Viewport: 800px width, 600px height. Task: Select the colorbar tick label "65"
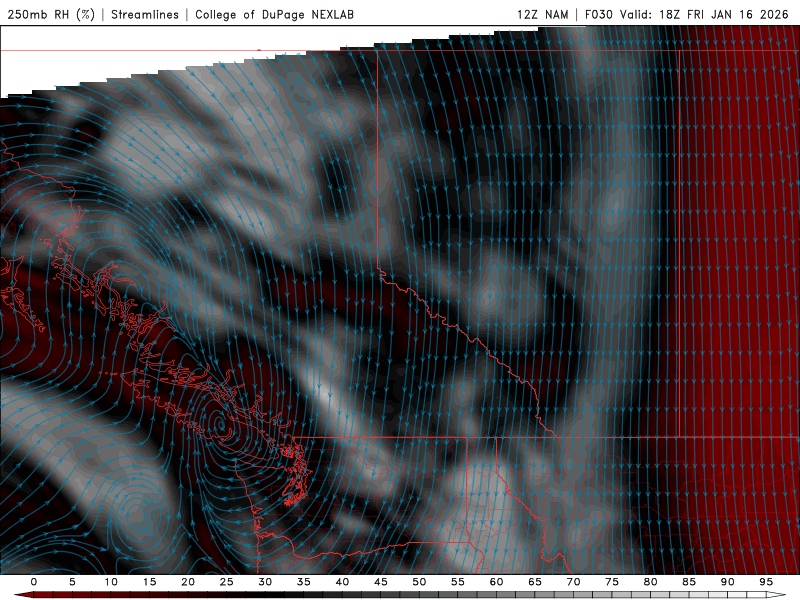[x=535, y=582]
